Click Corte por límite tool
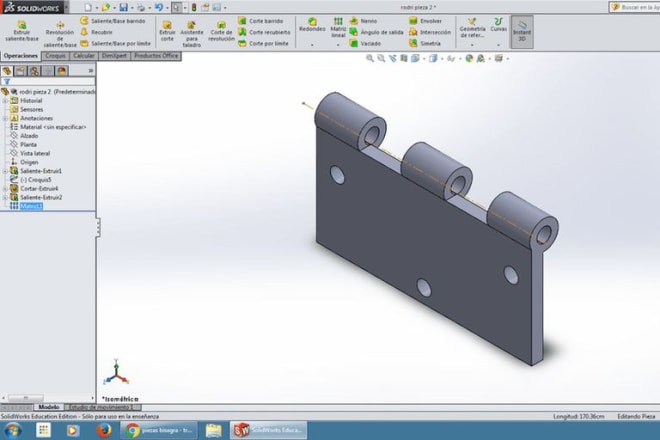660x440 pixels. 263,44
